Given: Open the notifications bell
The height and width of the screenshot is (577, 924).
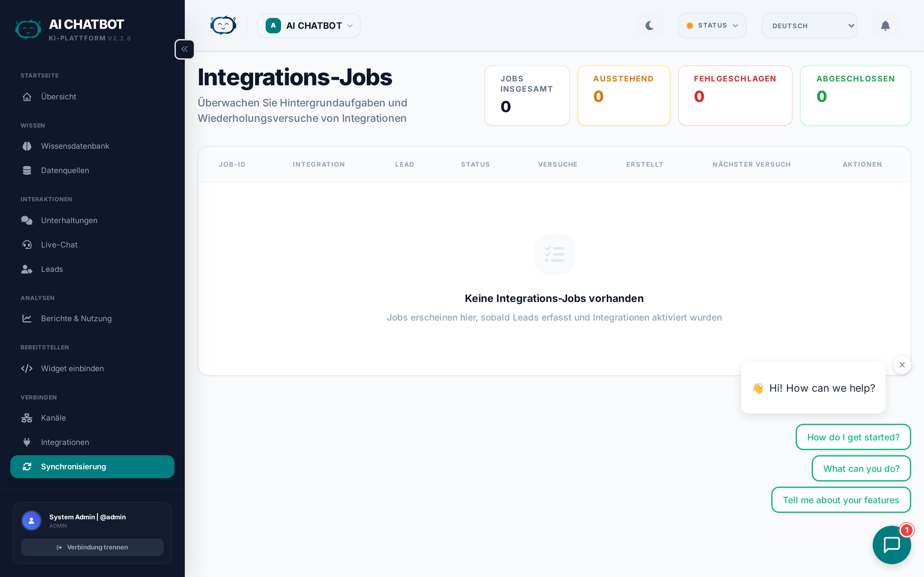Looking at the screenshot, I should (x=885, y=26).
